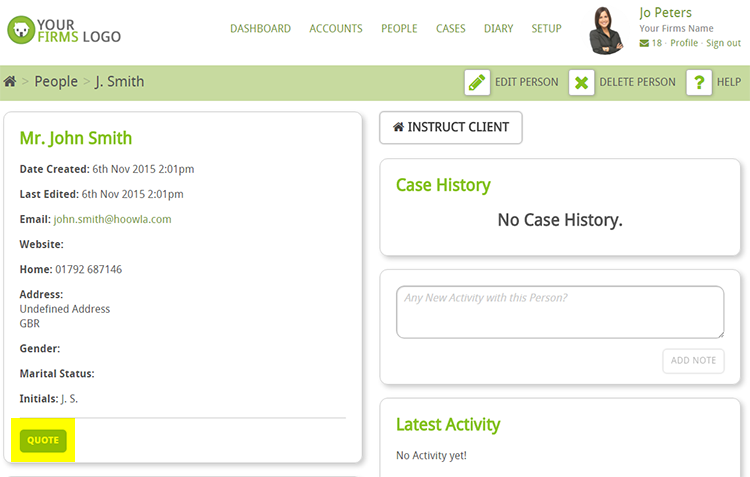Image resolution: width=750 pixels, height=477 pixels.
Task: Click the Edit Person label
Action: pyautogui.click(x=527, y=82)
